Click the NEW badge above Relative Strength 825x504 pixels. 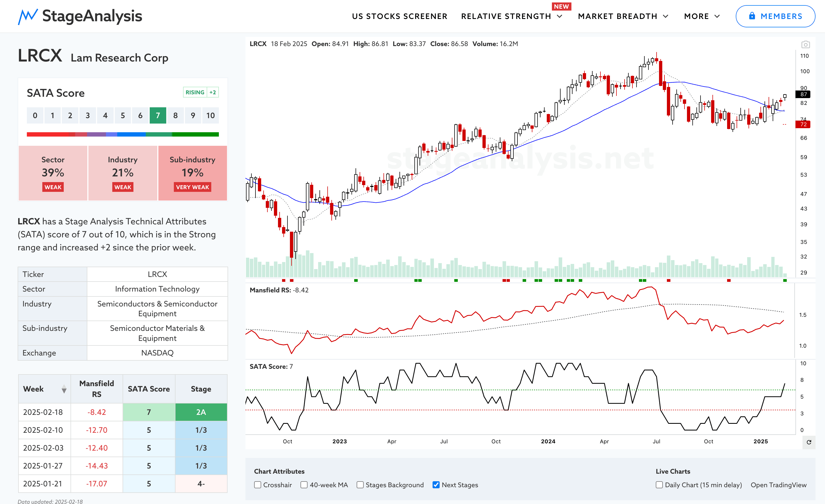(x=561, y=6)
